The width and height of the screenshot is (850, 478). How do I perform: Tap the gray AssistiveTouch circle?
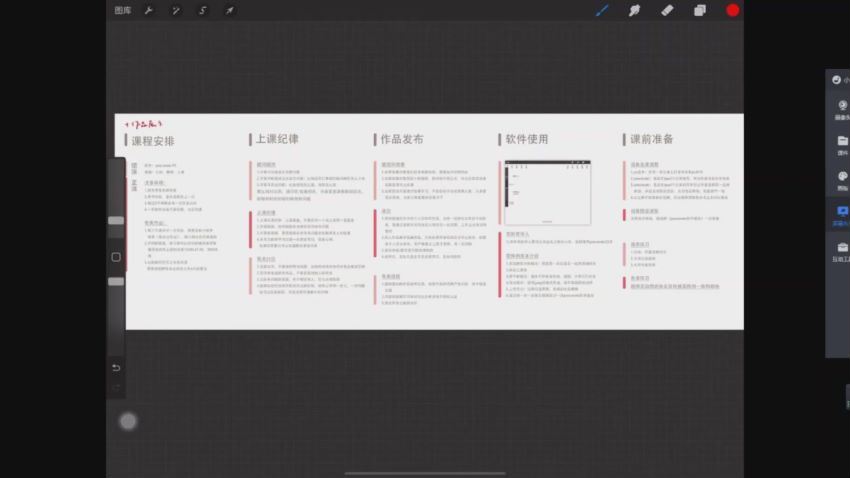(x=128, y=421)
